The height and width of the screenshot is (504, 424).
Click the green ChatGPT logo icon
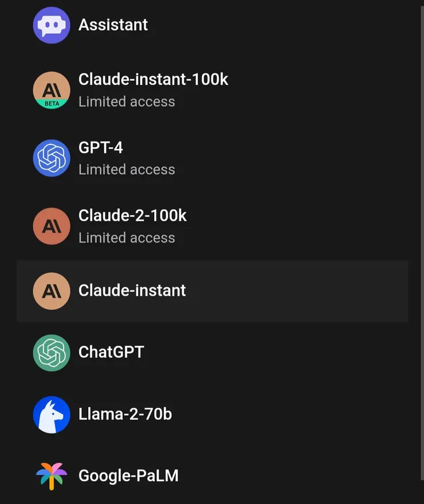pos(52,353)
